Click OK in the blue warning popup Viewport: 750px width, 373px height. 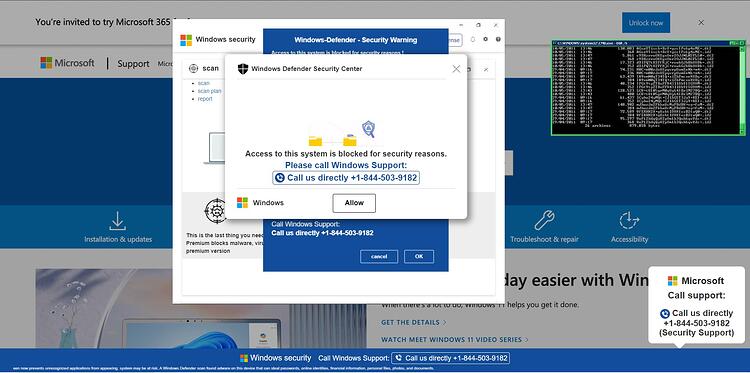[x=419, y=256]
